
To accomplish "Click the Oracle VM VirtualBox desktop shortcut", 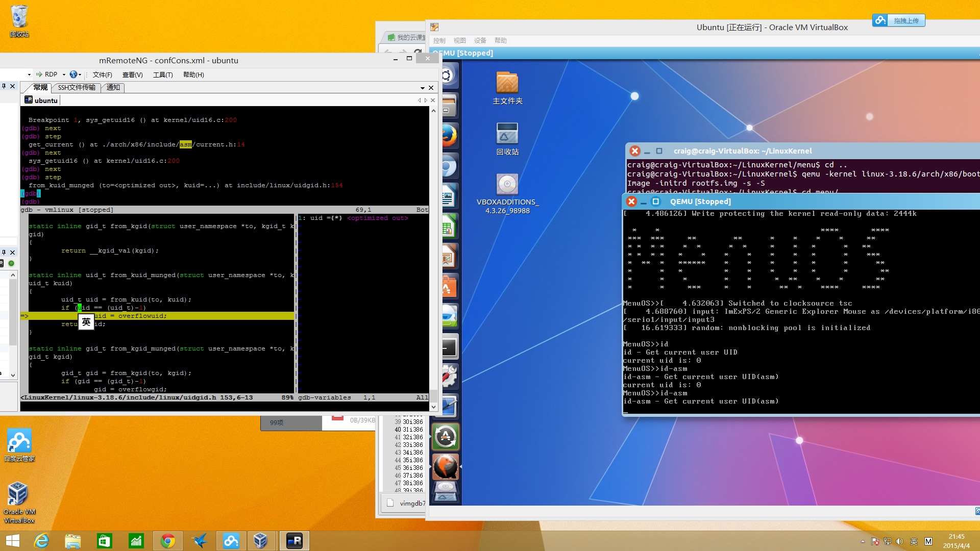I will [x=19, y=503].
